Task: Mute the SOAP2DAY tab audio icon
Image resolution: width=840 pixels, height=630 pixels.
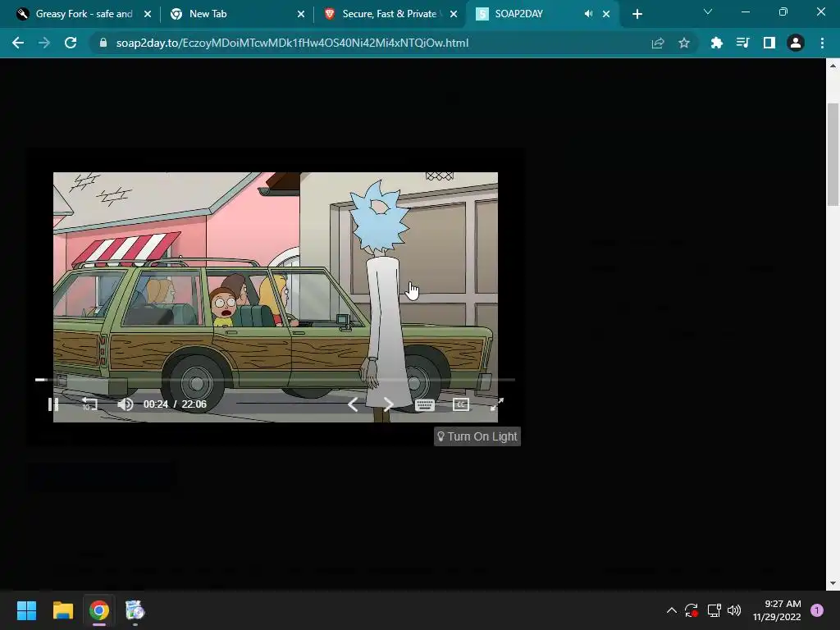Action: 588,14
